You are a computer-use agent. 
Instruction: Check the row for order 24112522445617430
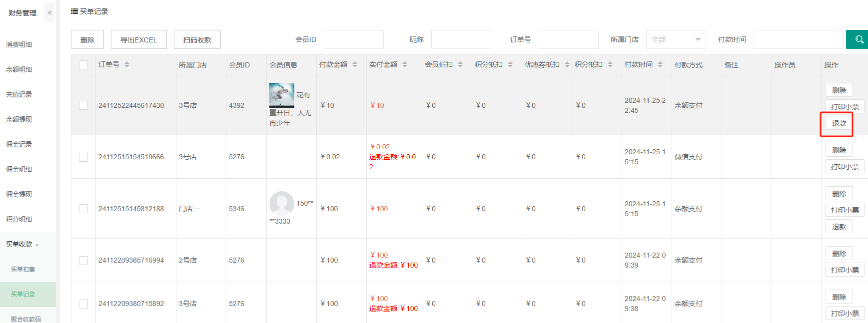[83, 105]
